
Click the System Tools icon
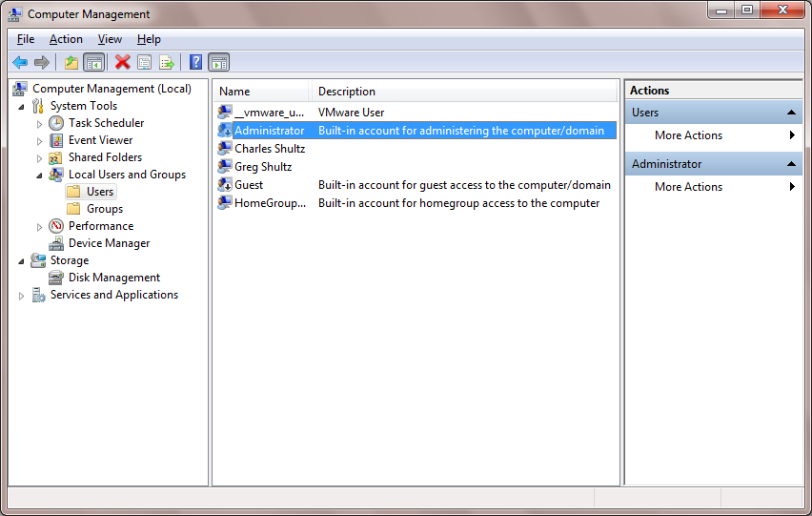coord(38,106)
